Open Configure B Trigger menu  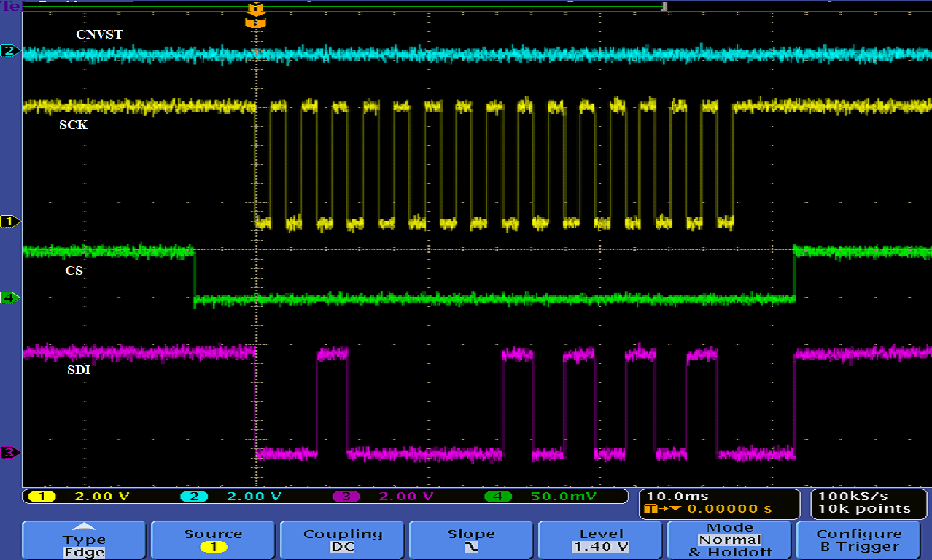pyautogui.click(x=858, y=540)
